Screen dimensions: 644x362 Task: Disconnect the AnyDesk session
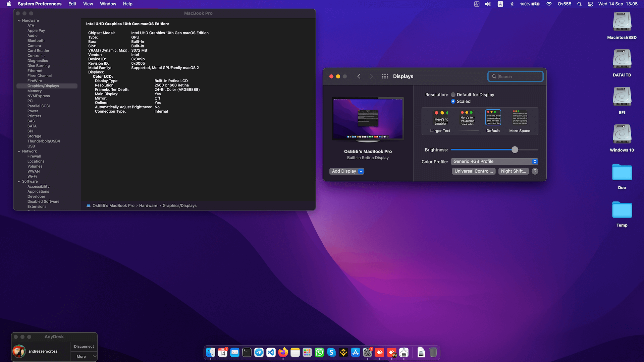coord(84,347)
